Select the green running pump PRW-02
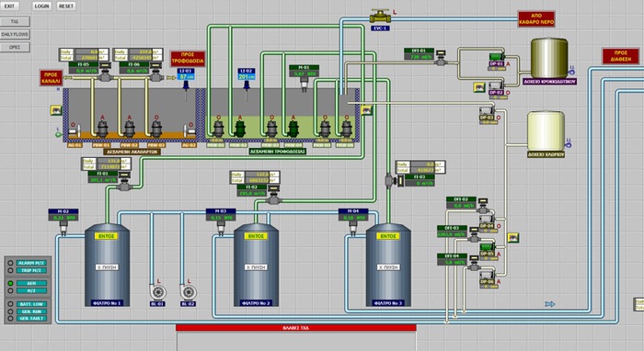The width and height of the screenshot is (644, 351). pyautogui.click(x=239, y=128)
